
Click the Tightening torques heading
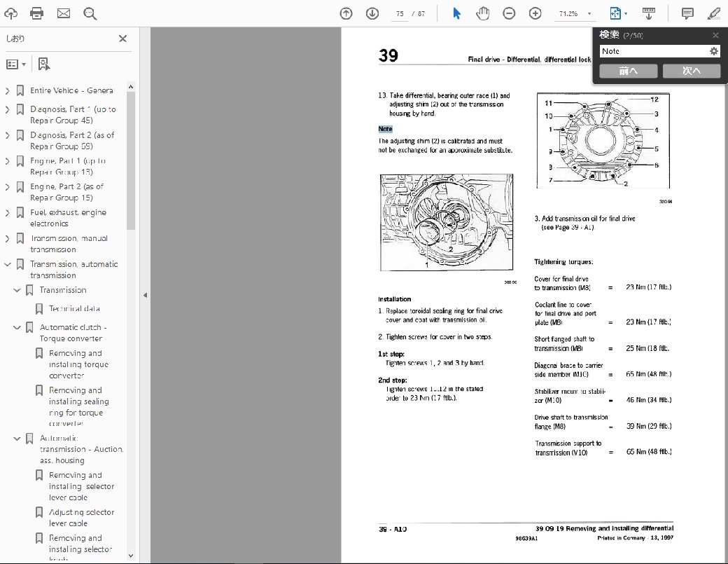[x=563, y=262]
